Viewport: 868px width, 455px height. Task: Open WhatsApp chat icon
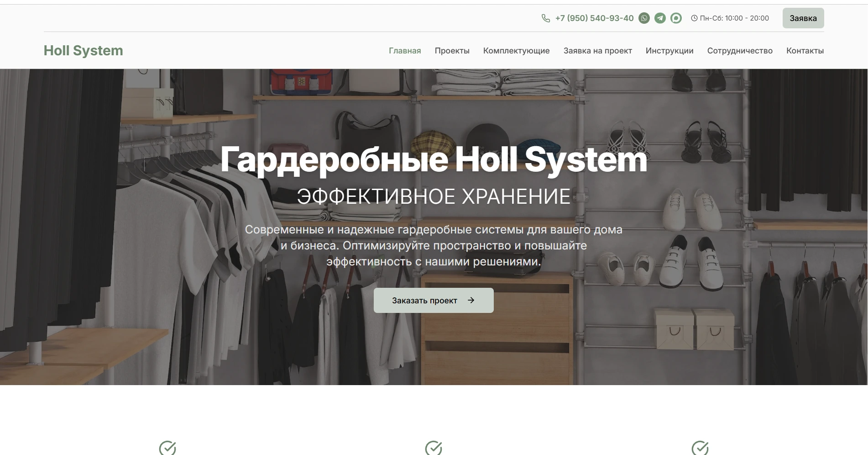[x=644, y=18]
